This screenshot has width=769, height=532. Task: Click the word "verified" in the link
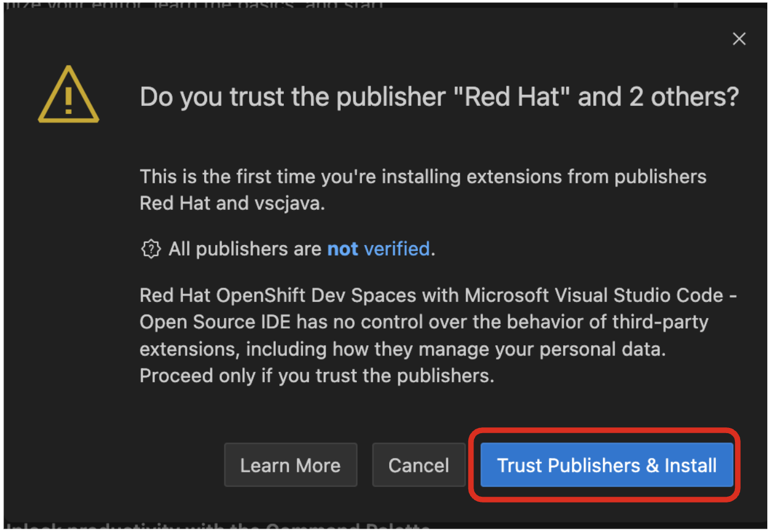point(397,249)
